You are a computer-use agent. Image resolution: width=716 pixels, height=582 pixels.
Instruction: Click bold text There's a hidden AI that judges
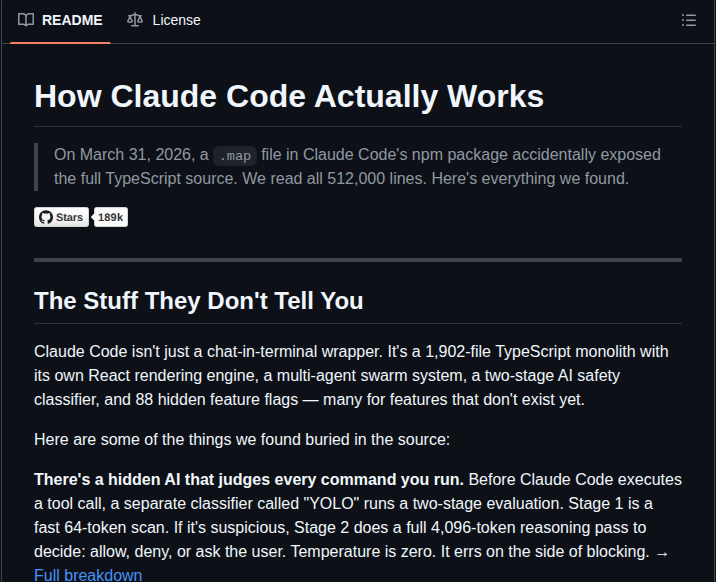[x=249, y=480]
